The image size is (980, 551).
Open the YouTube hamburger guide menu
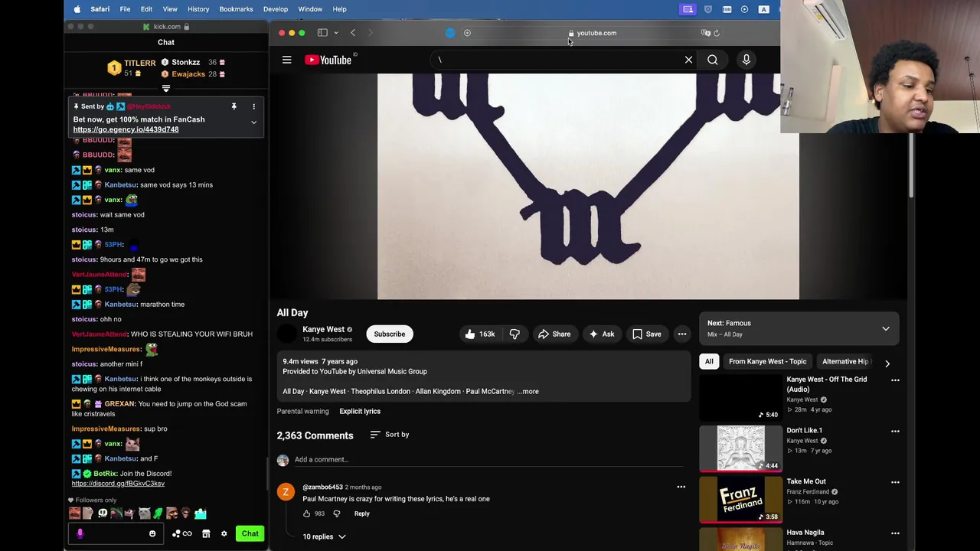286,60
